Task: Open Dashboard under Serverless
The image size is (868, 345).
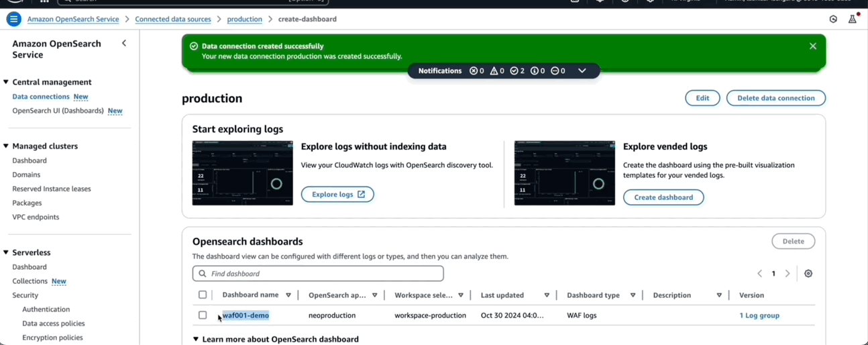Action: pyautogui.click(x=30, y=267)
